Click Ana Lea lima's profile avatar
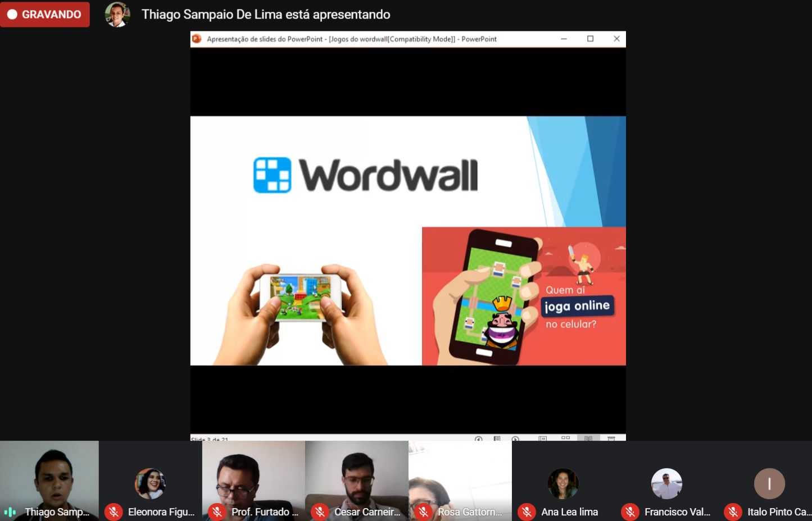This screenshot has height=521, width=812. tap(563, 483)
